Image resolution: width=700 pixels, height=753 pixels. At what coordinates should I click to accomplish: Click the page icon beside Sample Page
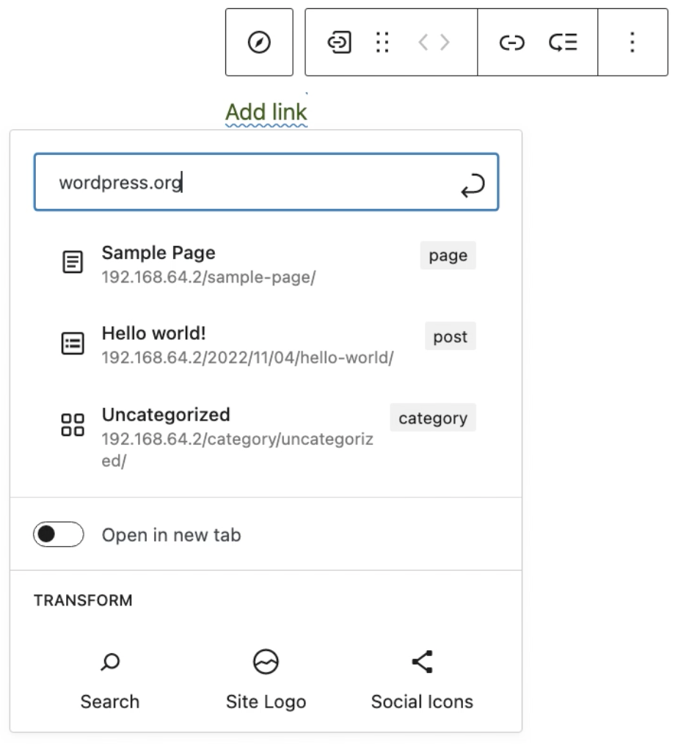point(73,262)
